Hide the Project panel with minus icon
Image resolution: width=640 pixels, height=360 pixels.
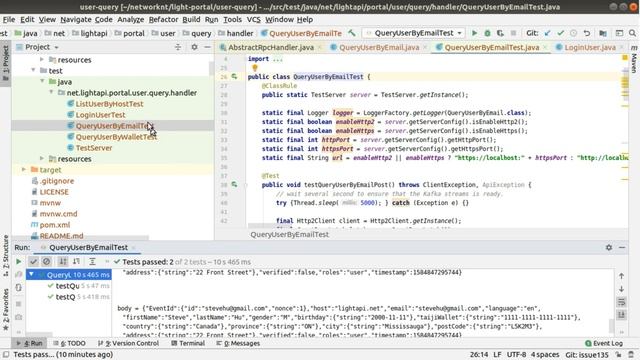(207, 47)
